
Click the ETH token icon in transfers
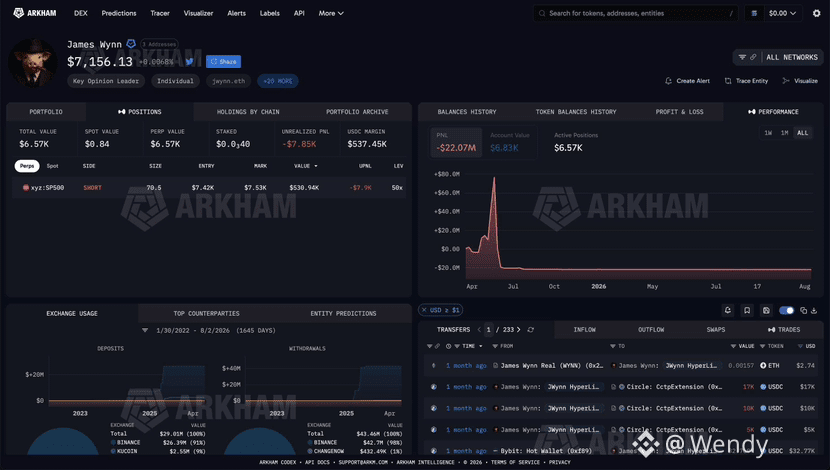point(763,365)
